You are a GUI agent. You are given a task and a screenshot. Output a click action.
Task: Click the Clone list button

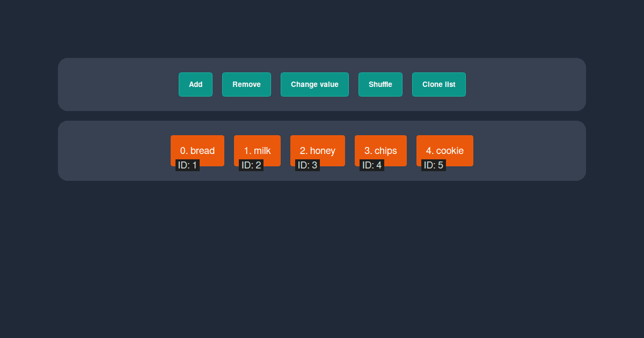[439, 84]
